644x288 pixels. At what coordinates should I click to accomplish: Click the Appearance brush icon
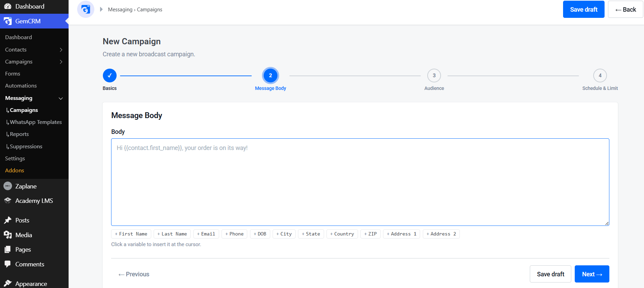[8, 284]
